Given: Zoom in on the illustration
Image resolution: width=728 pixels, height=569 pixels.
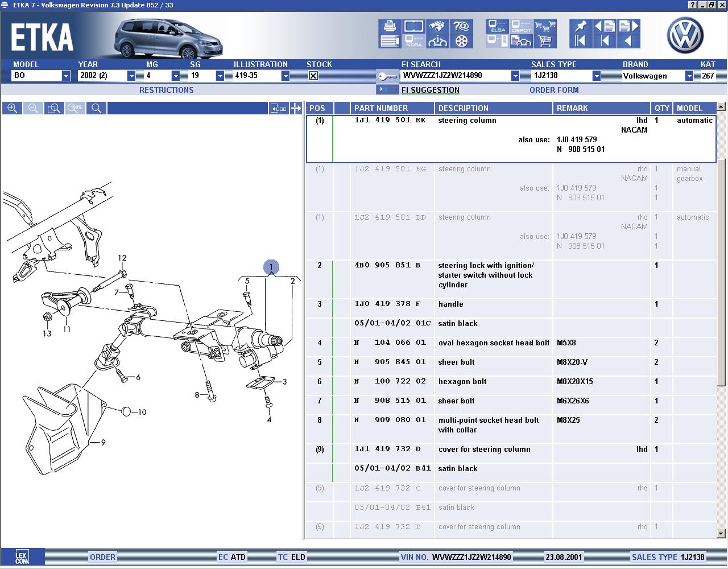Looking at the screenshot, I should (x=12, y=108).
